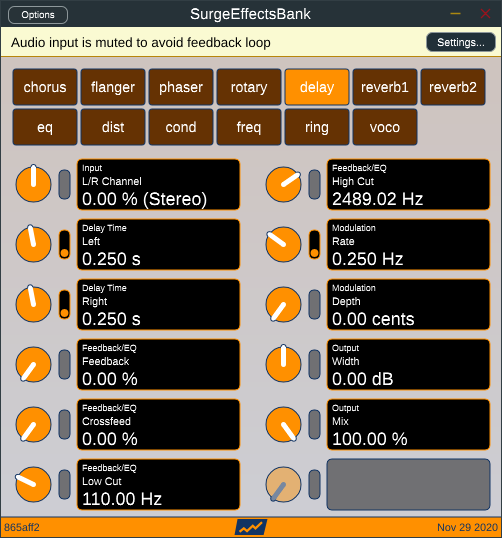Toggle tempo sync for Modulation Rate

coord(315,244)
